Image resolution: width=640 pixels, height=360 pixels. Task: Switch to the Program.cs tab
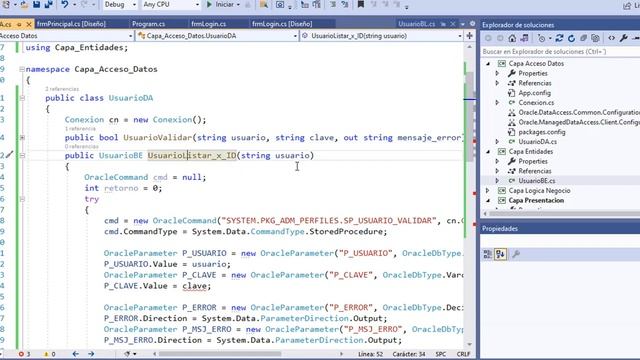pos(149,24)
